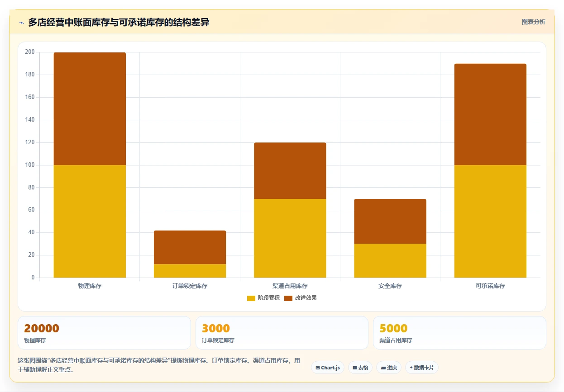Click the yellow segment of 可承诺库存 bar
Screen dimensions: 564x392
(490, 221)
